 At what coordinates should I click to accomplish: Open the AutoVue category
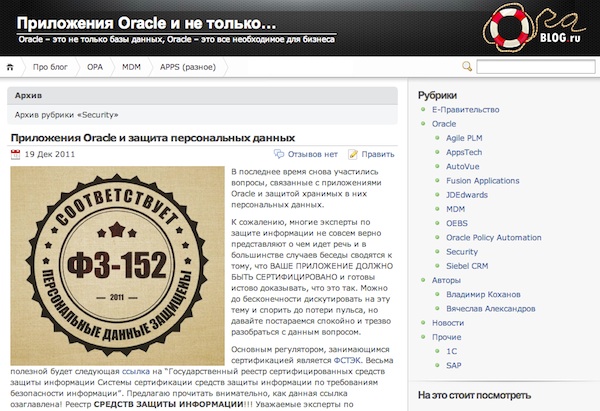(462, 166)
